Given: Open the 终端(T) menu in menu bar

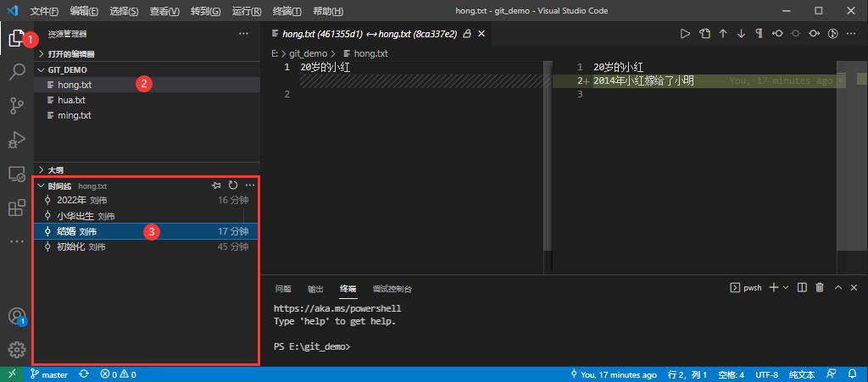Looking at the screenshot, I should [289, 11].
